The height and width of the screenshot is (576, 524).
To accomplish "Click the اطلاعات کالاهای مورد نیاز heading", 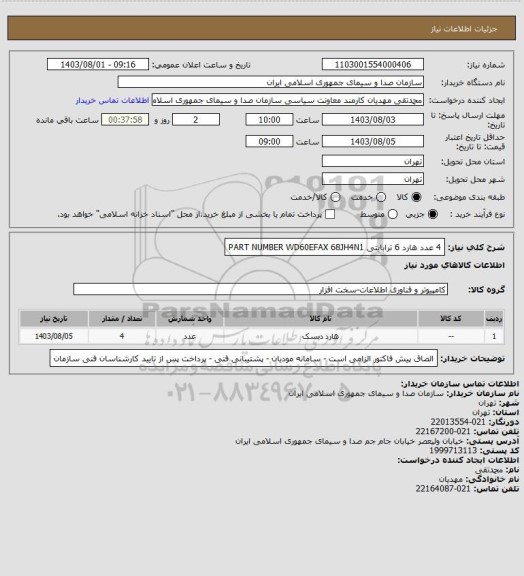I will (x=455, y=265).
